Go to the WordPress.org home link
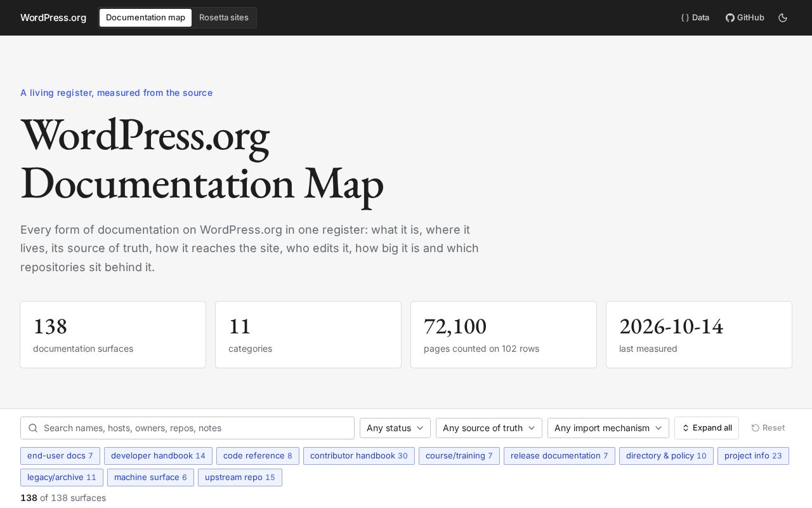Screen dimensions: 812x508 53,18
